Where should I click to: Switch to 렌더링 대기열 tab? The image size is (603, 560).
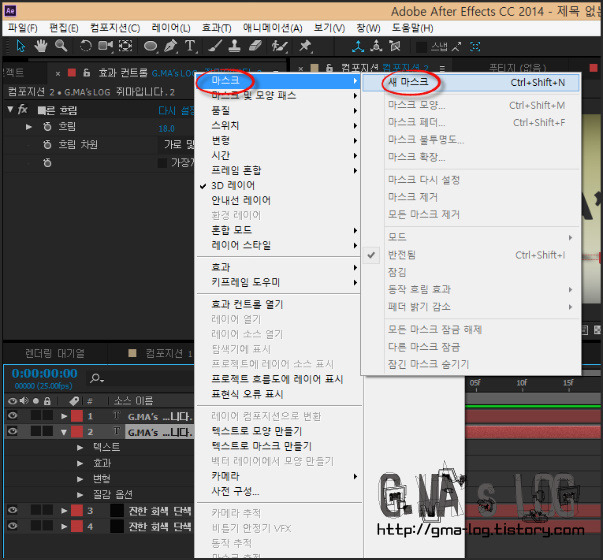55,353
